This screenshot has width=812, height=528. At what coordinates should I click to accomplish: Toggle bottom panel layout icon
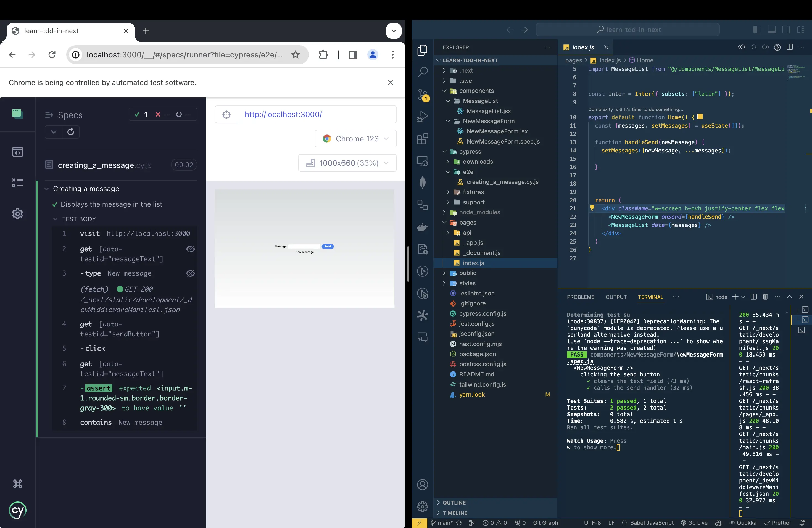pyautogui.click(x=771, y=30)
